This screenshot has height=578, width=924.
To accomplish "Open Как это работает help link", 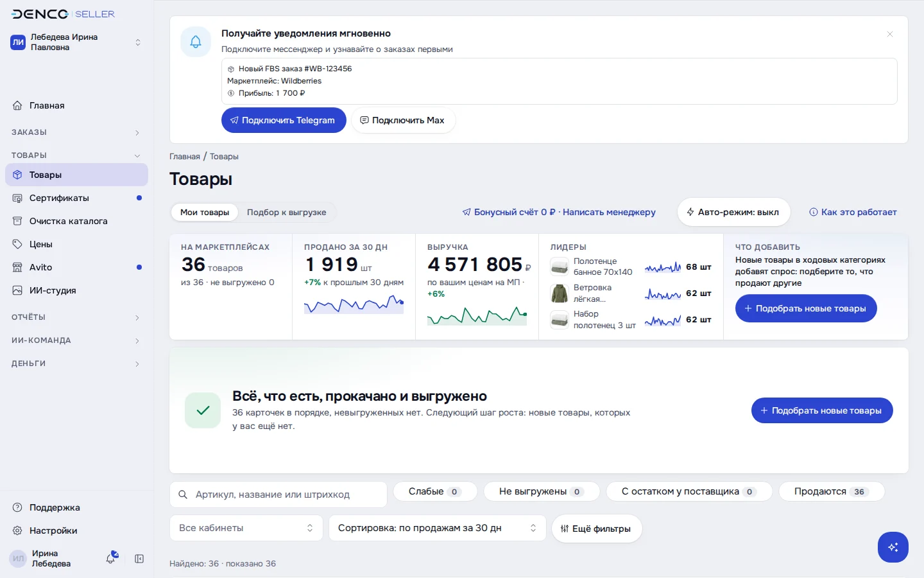I will (x=853, y=212).
